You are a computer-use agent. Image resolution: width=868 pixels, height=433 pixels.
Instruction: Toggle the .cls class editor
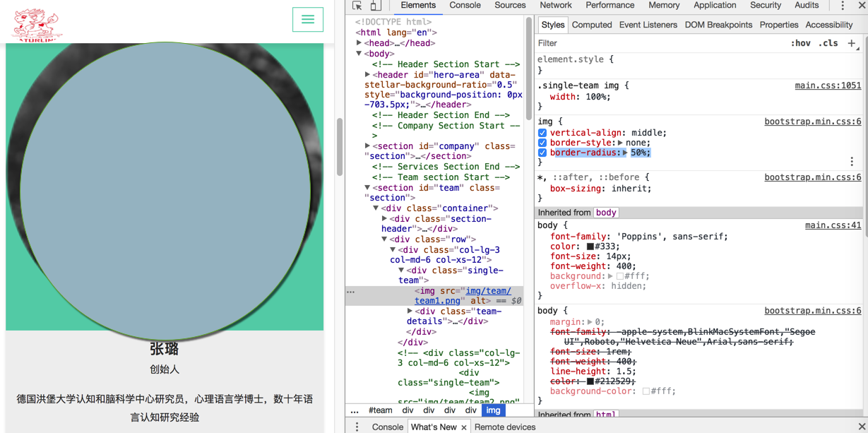point(828,43)
